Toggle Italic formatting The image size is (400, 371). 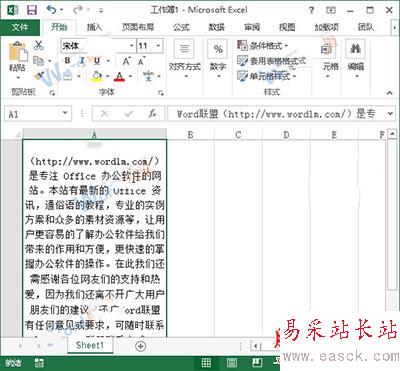(x=82, y=61)
